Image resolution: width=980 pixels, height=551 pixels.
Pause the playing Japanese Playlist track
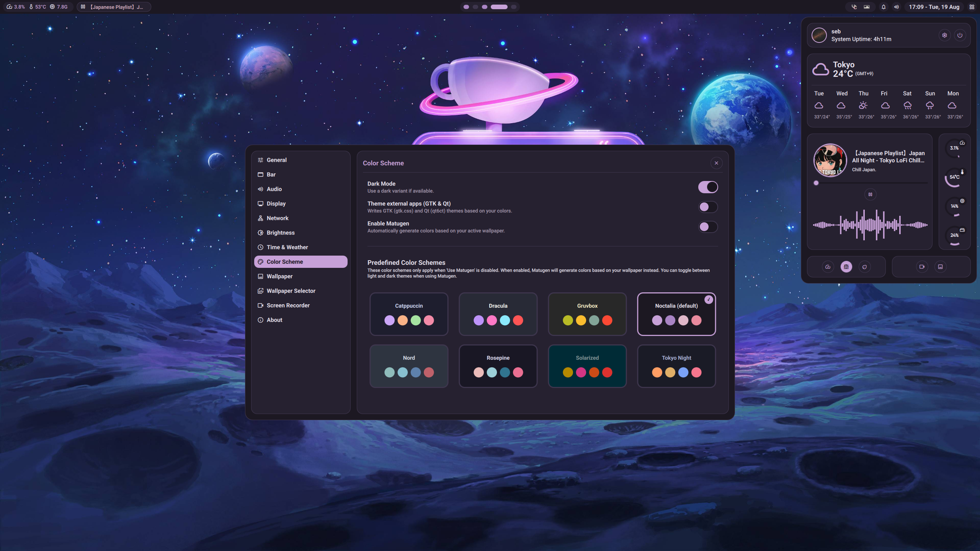click(x=870, y=194)
